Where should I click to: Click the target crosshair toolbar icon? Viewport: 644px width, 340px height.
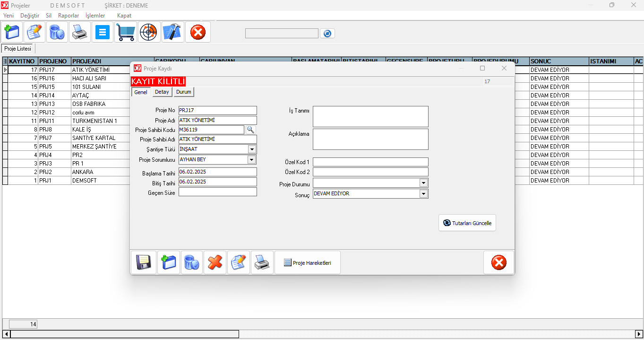pos(149,32)
